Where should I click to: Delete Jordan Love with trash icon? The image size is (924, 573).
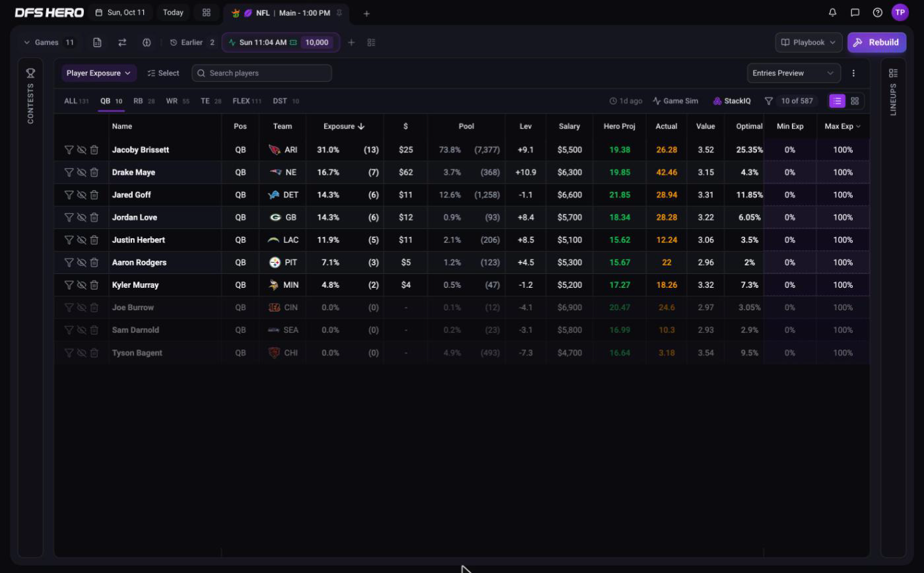(94, 217)
